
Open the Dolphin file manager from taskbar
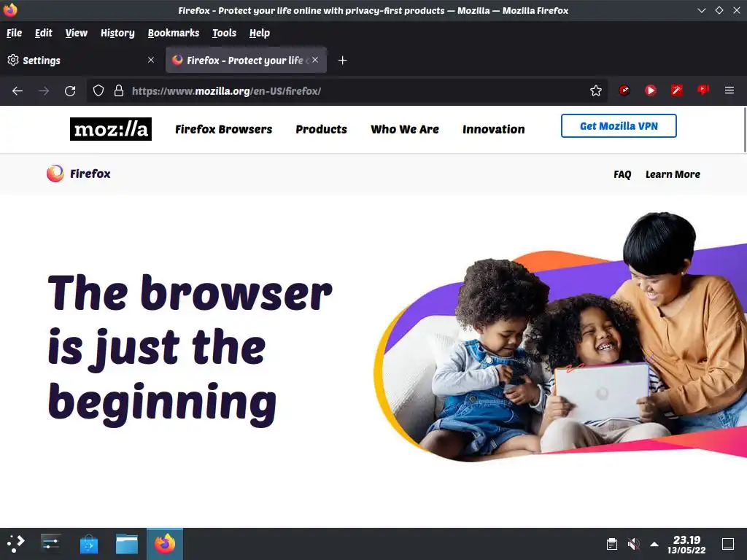[x=127, y=544]
